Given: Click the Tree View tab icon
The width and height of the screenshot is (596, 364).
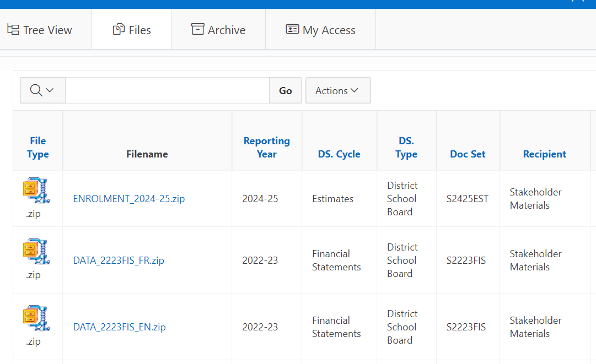Looking at the screenshot, I should click(x=13, y=30).
